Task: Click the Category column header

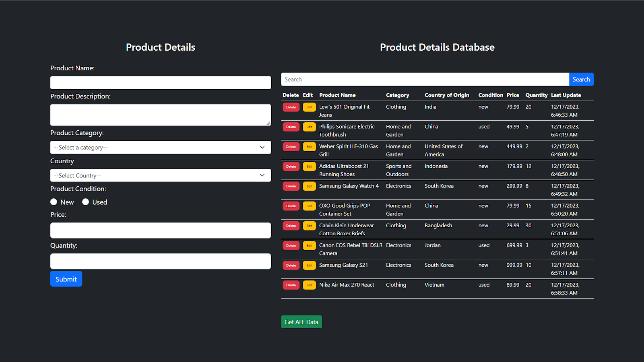Action: (x=397, y=95)
